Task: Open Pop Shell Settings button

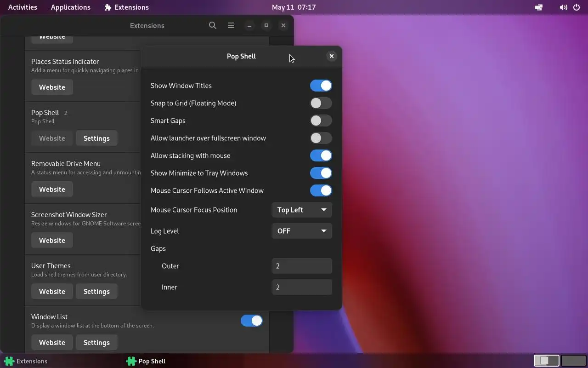Action: coord(96,138)
